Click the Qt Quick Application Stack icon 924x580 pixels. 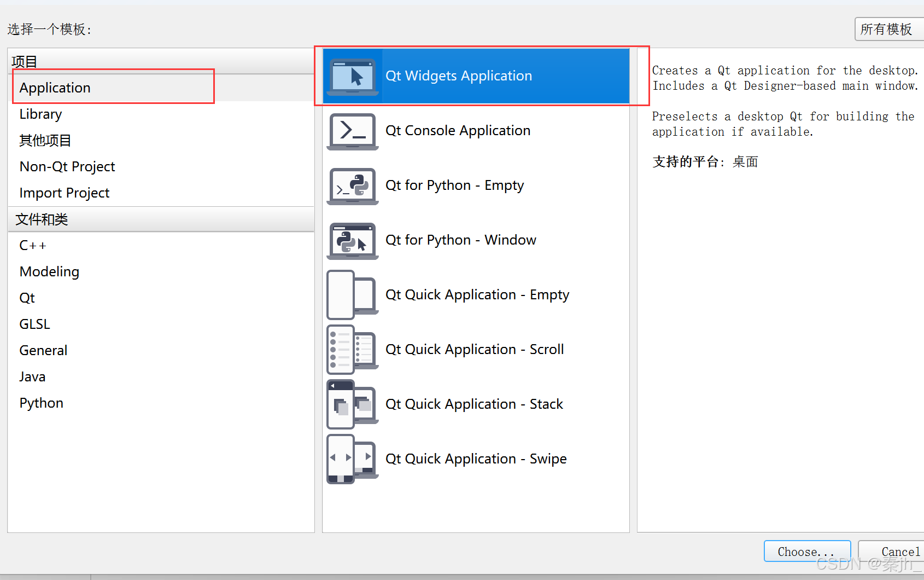coord(353,404)
